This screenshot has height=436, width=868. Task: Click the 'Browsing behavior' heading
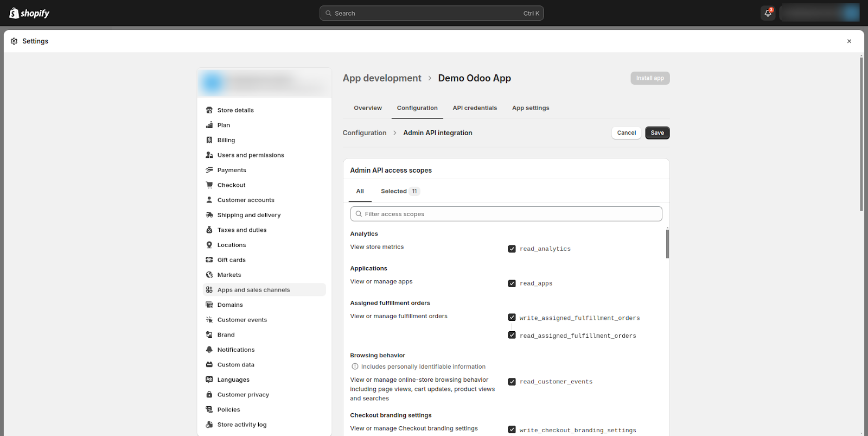pyautogui.click(x=378, y=356)
